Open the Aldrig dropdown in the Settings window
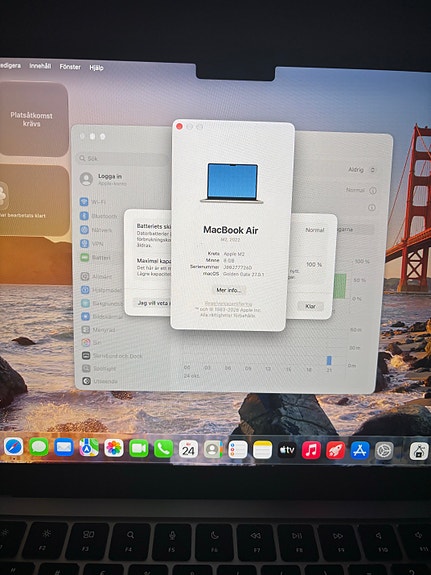This screenshot has width=431, height=575. point(362,170)
